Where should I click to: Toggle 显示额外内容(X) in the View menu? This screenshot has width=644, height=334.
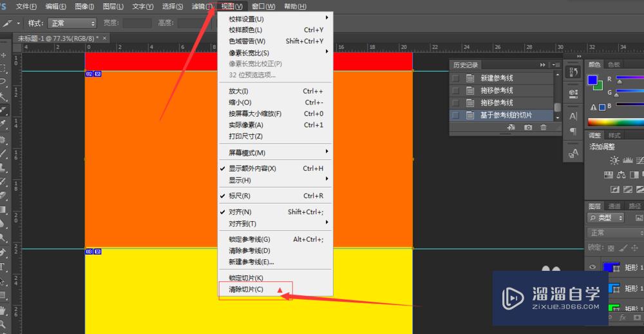pyautogui.click(x=275, y=169)
